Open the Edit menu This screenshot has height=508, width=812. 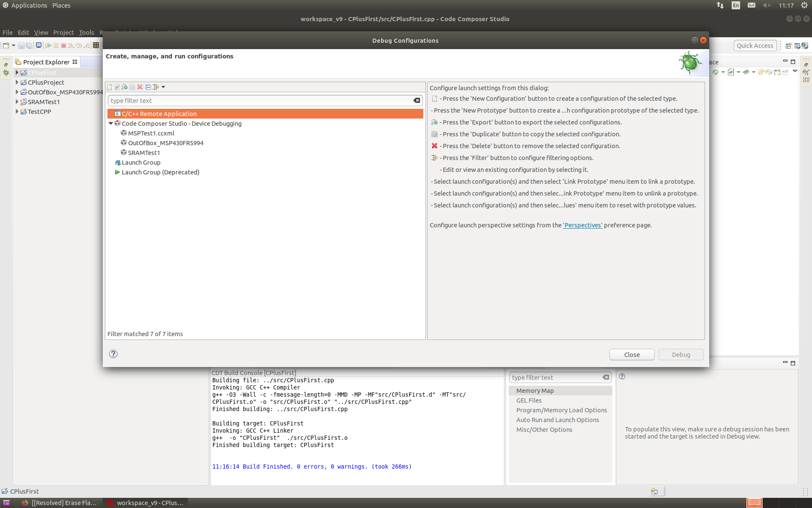[23, 33]
